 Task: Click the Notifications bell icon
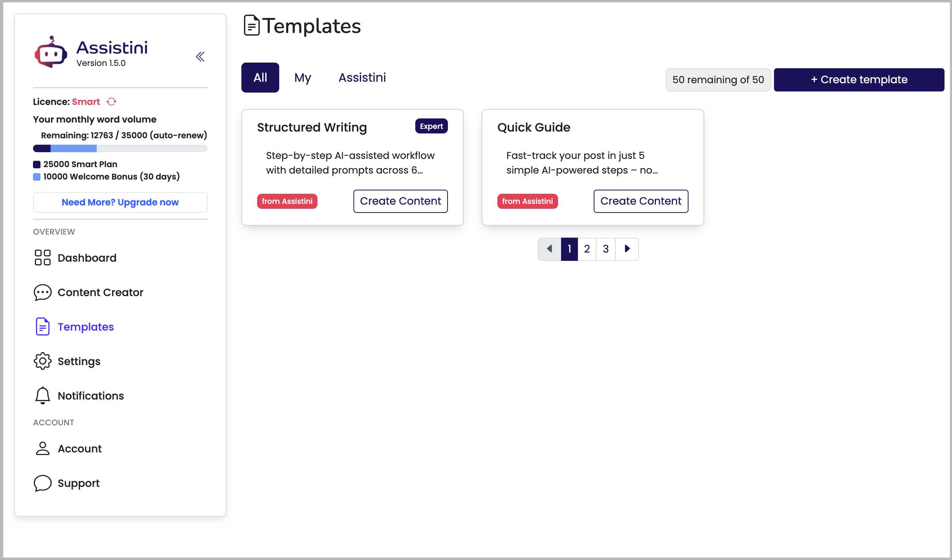pyautogui.click(x=42, y=395)
